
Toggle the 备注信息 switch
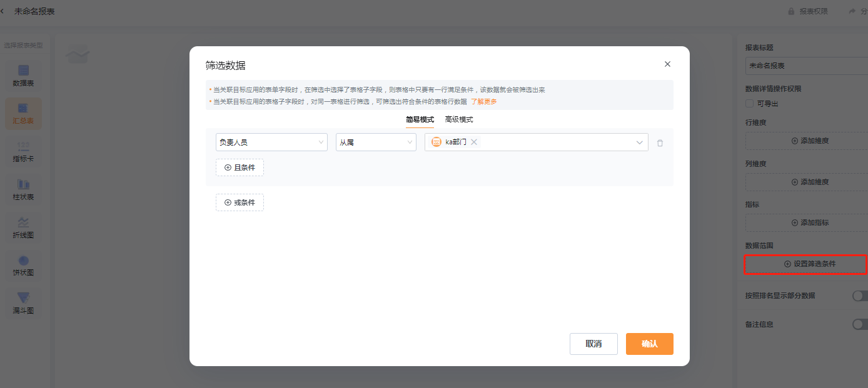click(x=860, y=324)
